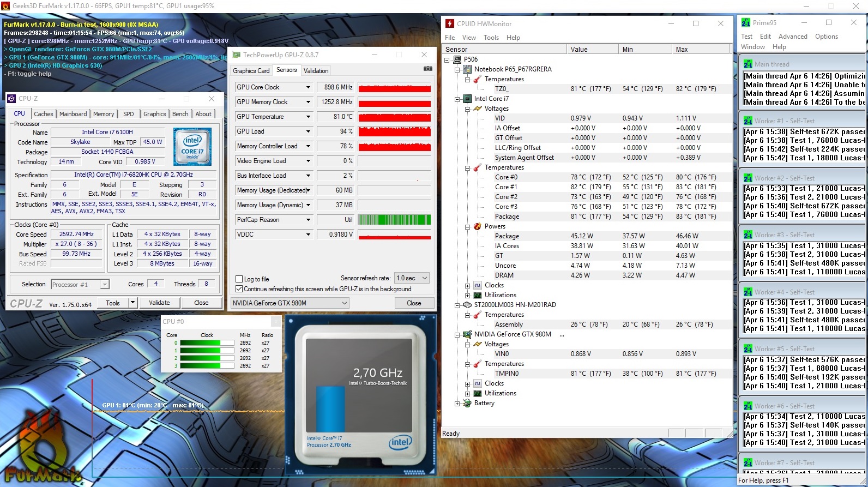Click the Notebook P65_P67RGRERA motherboard icon

tap(467, 69)
